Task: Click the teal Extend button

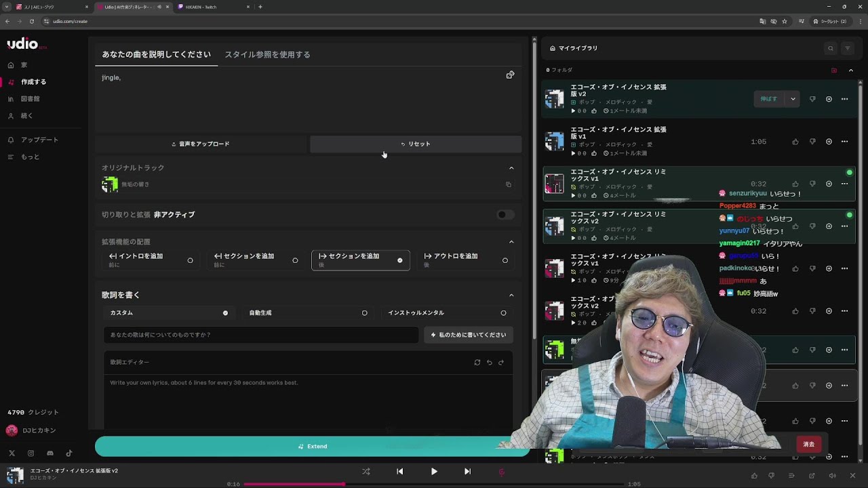Action: [x=312, y=447]
